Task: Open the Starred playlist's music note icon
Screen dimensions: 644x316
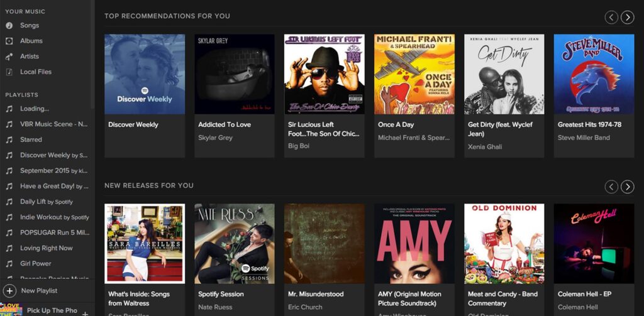Action: tap(9, 139)
